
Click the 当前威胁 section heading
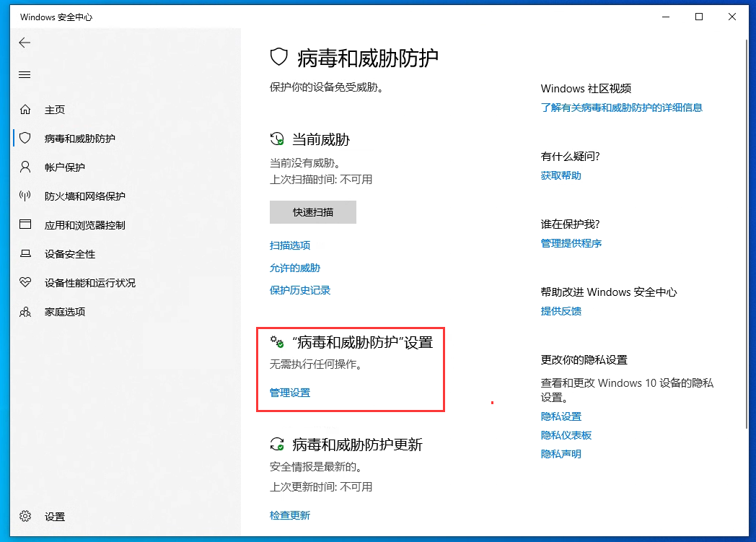321,139
